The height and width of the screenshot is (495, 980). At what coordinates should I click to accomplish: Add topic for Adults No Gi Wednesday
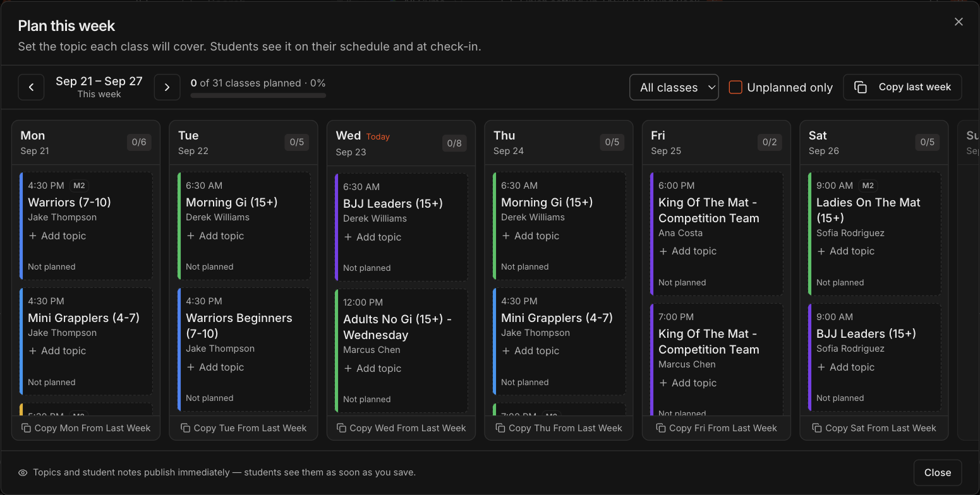[372, 368]
